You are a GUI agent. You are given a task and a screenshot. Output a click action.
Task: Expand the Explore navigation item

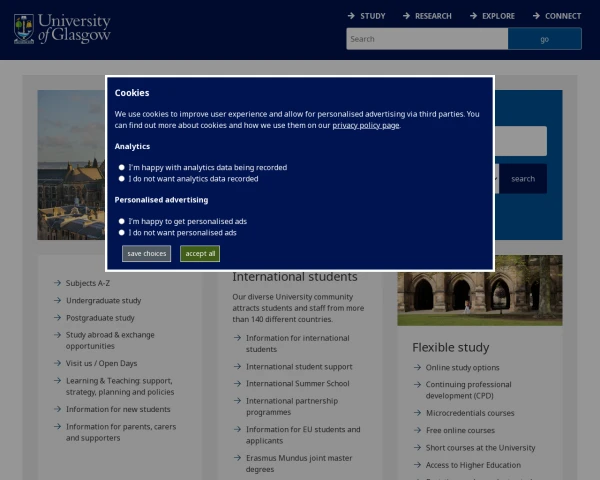[x=491, y=16]
